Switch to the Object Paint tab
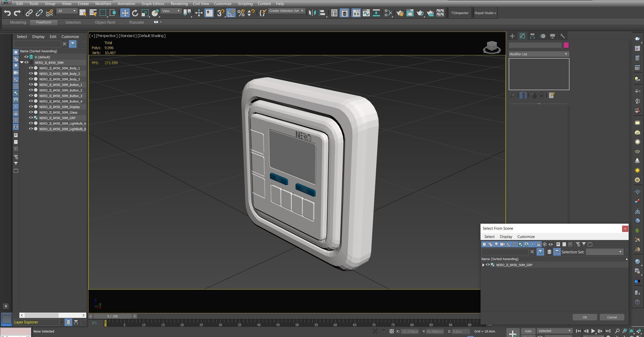This screenshot has height=337, width=644. coord(105,22)
